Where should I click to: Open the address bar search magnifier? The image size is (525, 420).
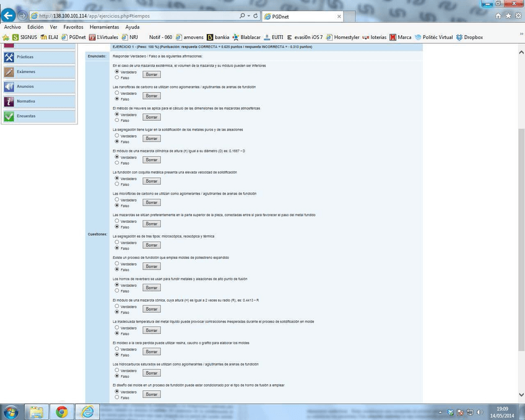(242, 15)
